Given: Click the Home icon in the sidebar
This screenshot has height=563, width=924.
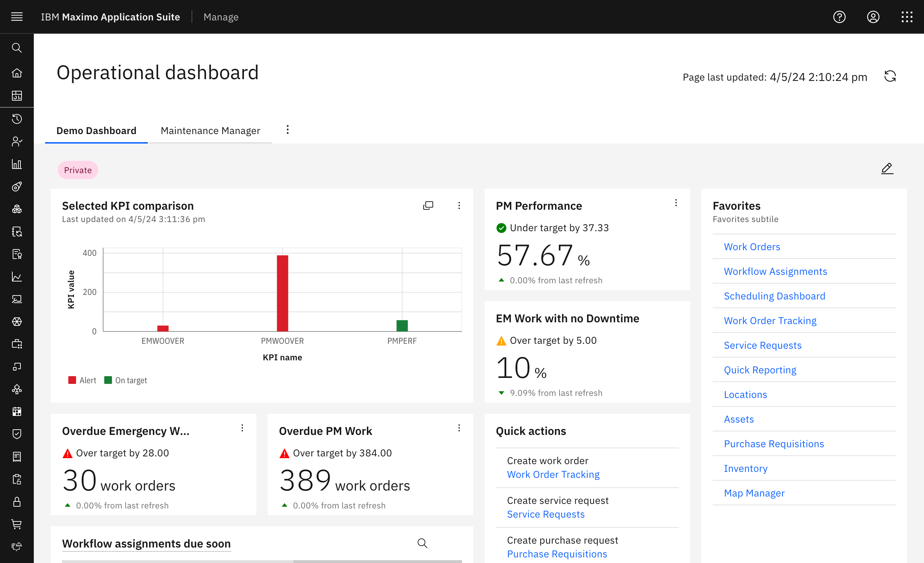Looking at the screenshot, I should [x=17, y=73].
